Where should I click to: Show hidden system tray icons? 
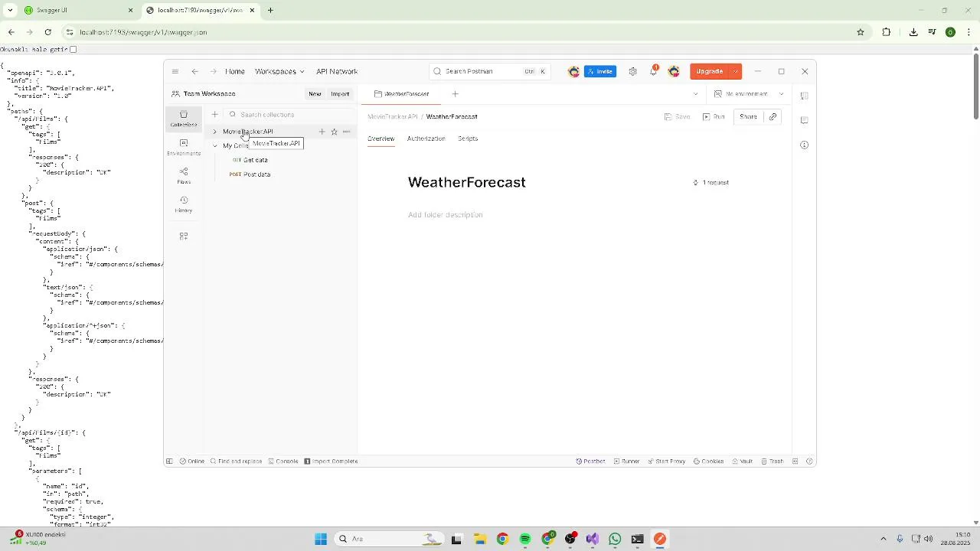(x=883, y=539)
